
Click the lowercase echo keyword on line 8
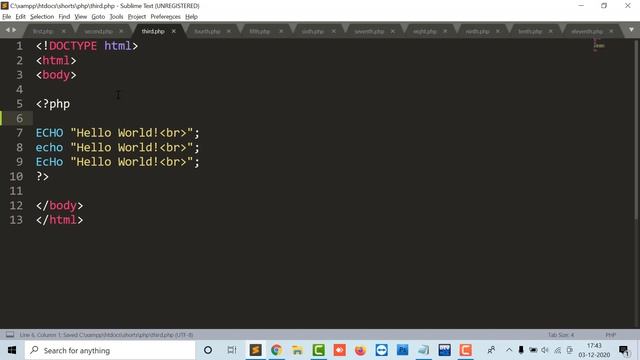click(x=49, y=147)
